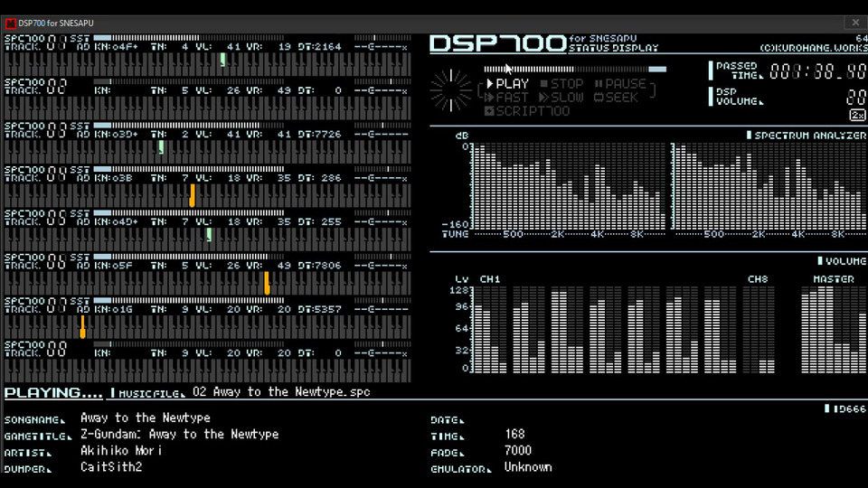The height and width of the screenshot is (488, 868).
Task: Click the right channel spectrum analyzer graph
Action: pos(769,186)
